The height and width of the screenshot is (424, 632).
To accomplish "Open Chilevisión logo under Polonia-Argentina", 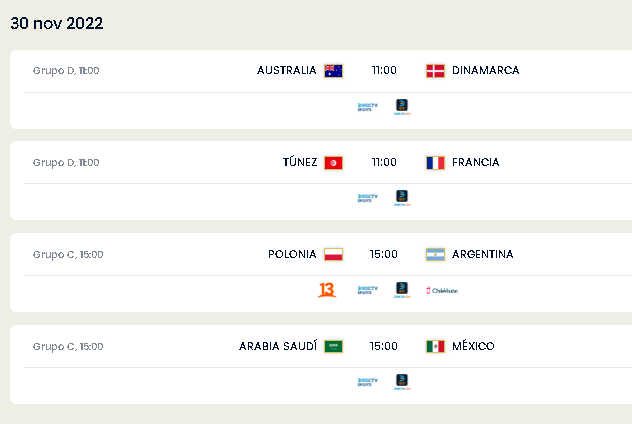I will pos(442,290).
